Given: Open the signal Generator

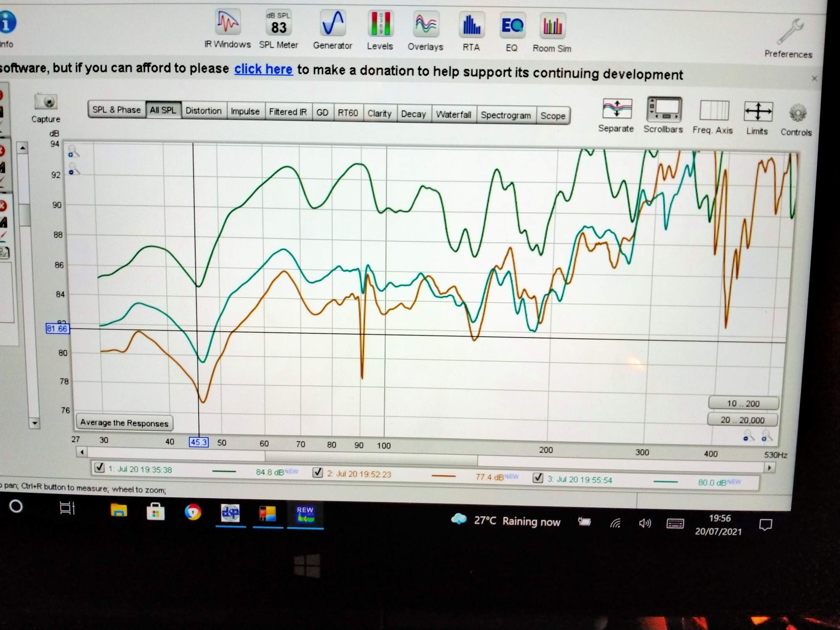Looking at the screenshot, I should point(332,30).
